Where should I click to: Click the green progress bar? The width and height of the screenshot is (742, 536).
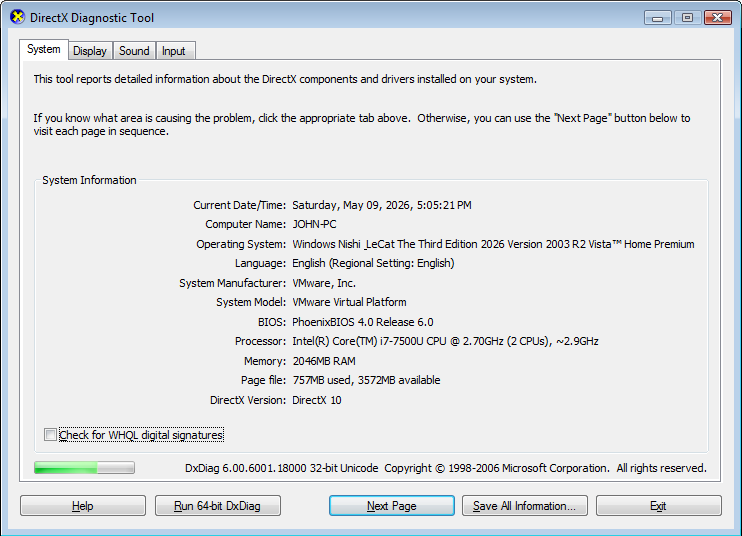pyautogui.click(x=84, y=468)
